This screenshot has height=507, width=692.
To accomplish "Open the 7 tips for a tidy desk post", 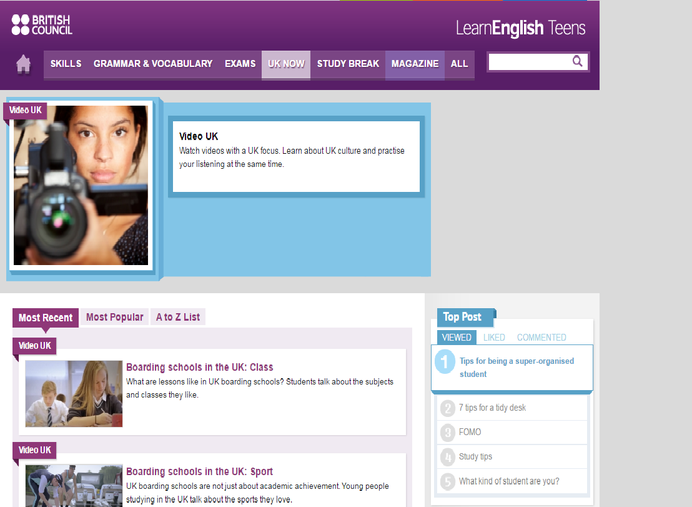I will pos(492,408).
